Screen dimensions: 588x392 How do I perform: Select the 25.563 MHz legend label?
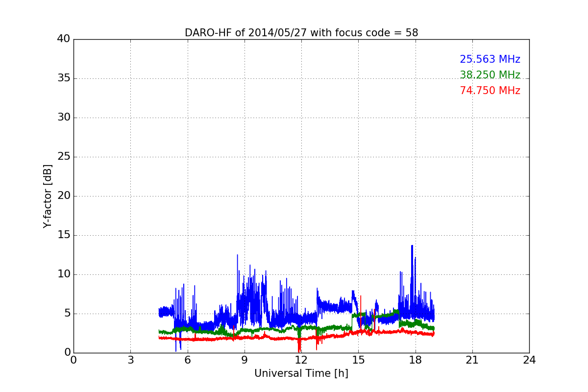[x=490, y=59]
